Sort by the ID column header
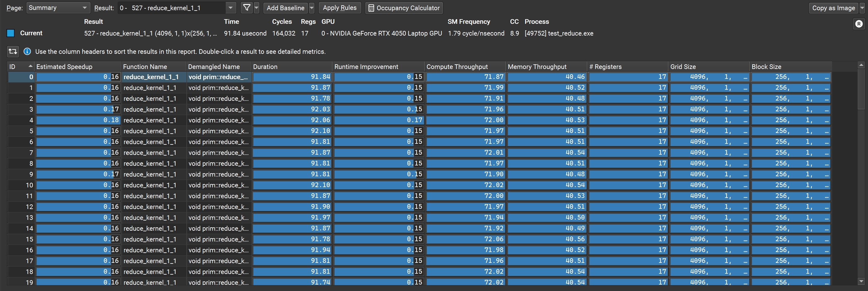This screenshot has width=868, height=291. (x=21, y=66)
